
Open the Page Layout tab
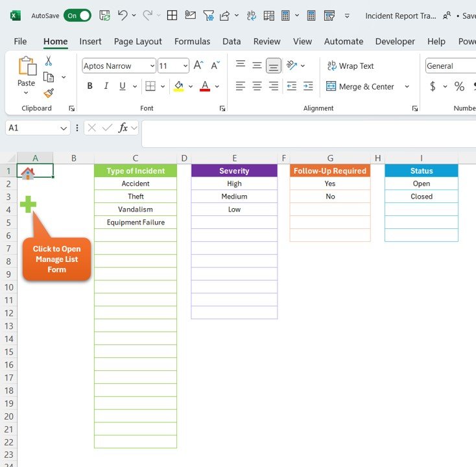coord(138,42)
